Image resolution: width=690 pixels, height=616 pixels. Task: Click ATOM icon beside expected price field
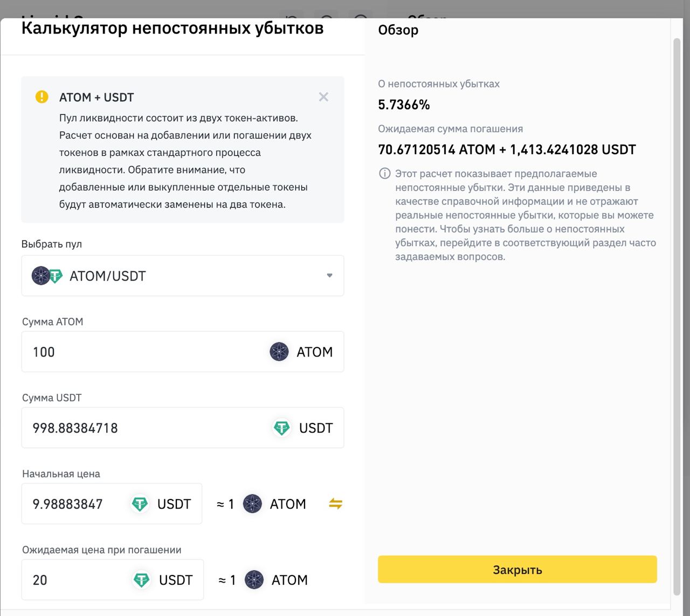pos(254,580)
